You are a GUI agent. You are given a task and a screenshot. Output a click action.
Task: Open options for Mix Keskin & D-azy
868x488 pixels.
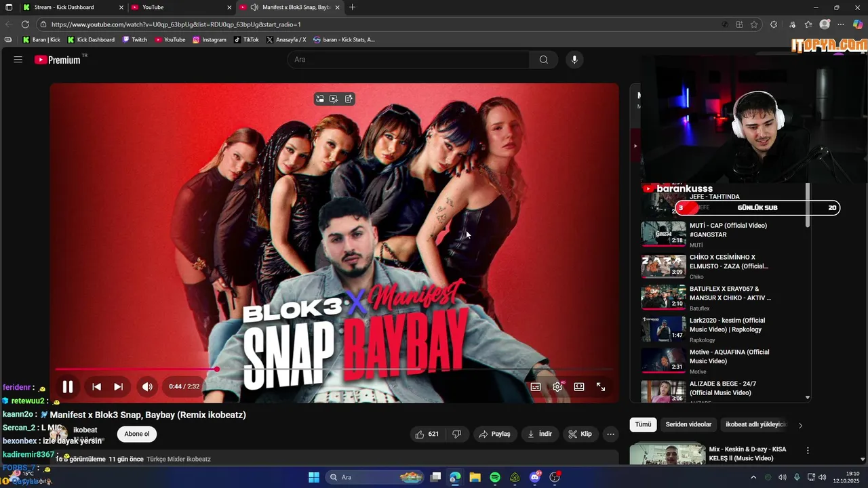click(808, 451)
